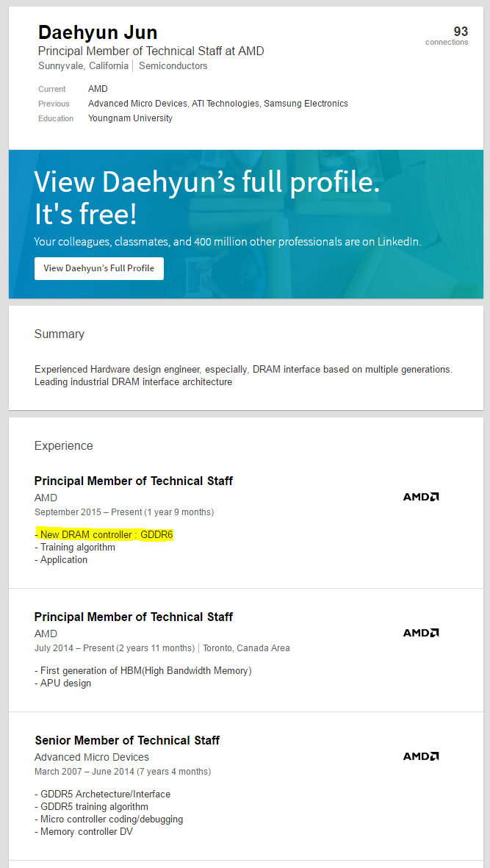
Task: Click the Senior Member of Technical Staff title
Action: click(127, 740)
